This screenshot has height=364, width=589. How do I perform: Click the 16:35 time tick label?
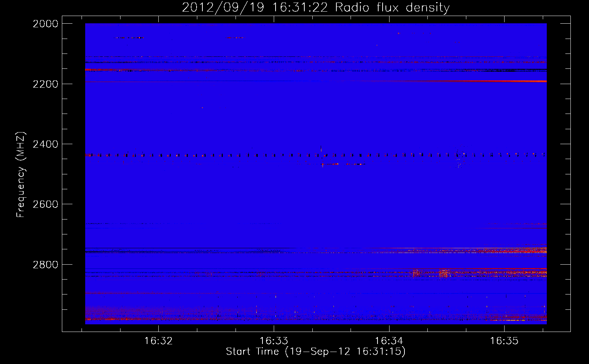pyautogui.click(x=504, y=341)
